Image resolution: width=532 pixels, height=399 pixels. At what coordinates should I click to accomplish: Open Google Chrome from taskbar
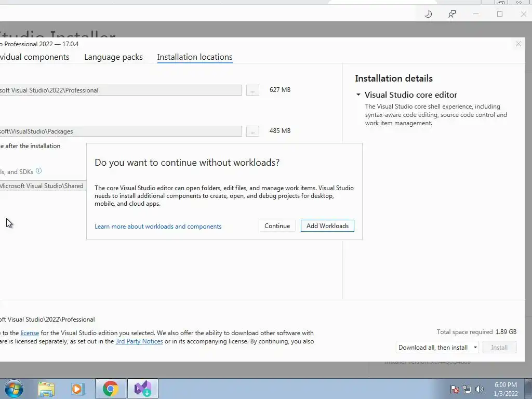pyautogui.click(x=110, y=389)
